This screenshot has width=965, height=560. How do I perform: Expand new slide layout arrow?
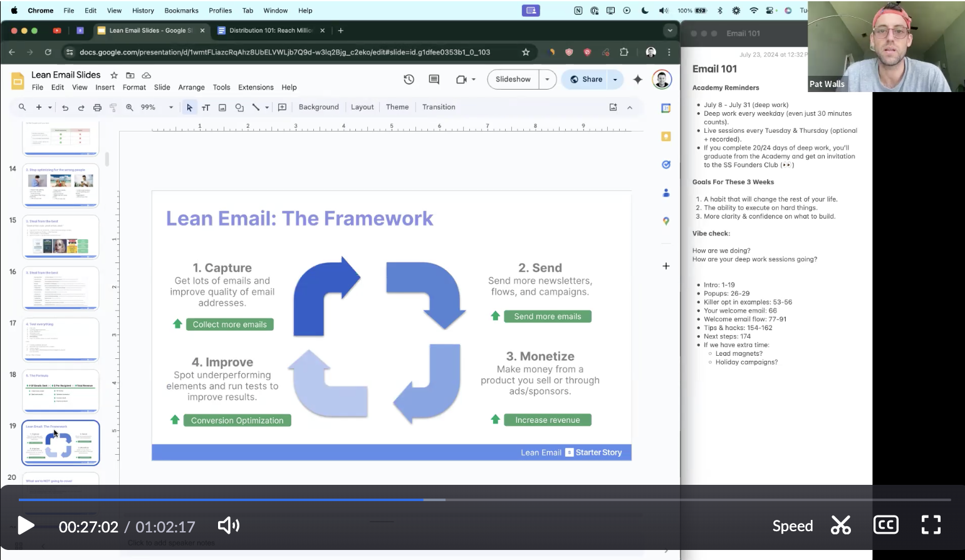(50, 107)
